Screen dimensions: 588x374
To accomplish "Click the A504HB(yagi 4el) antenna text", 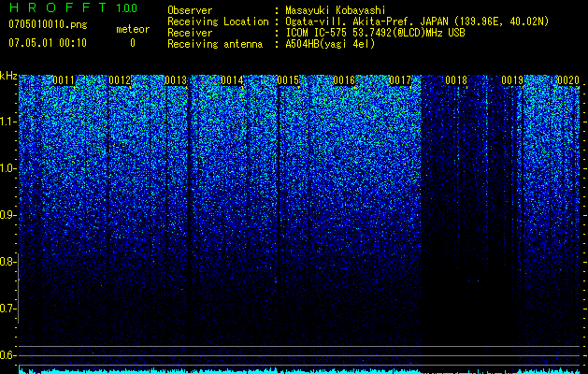I will pos(330,44).
